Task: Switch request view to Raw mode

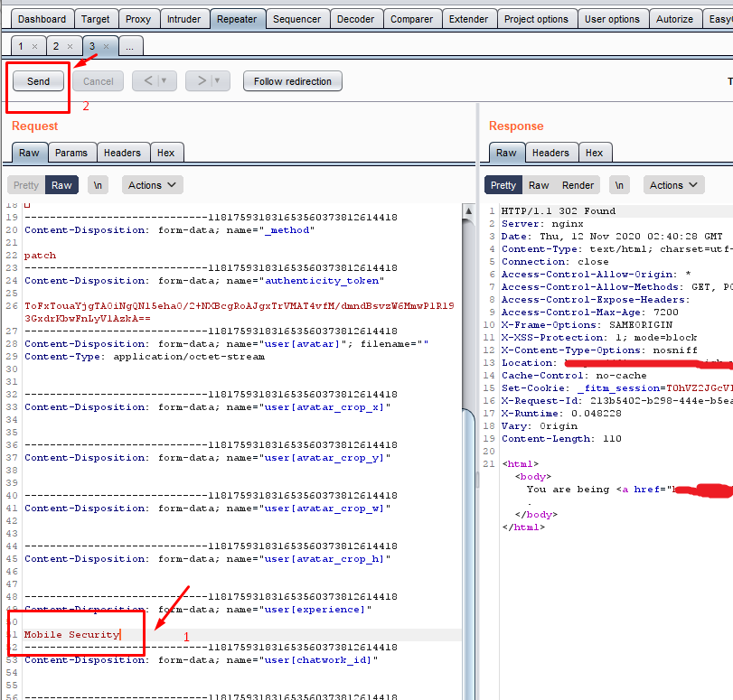Action: click(61, 185)
